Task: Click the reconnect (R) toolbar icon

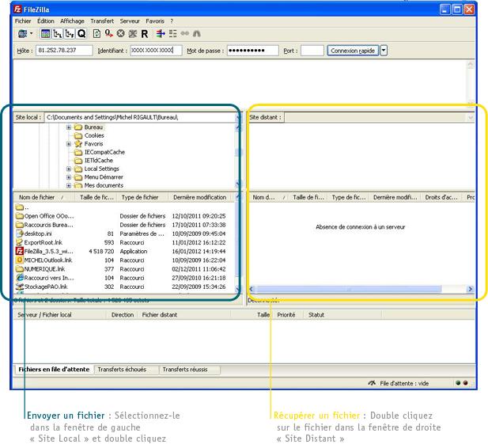Action: coord(145,34)
